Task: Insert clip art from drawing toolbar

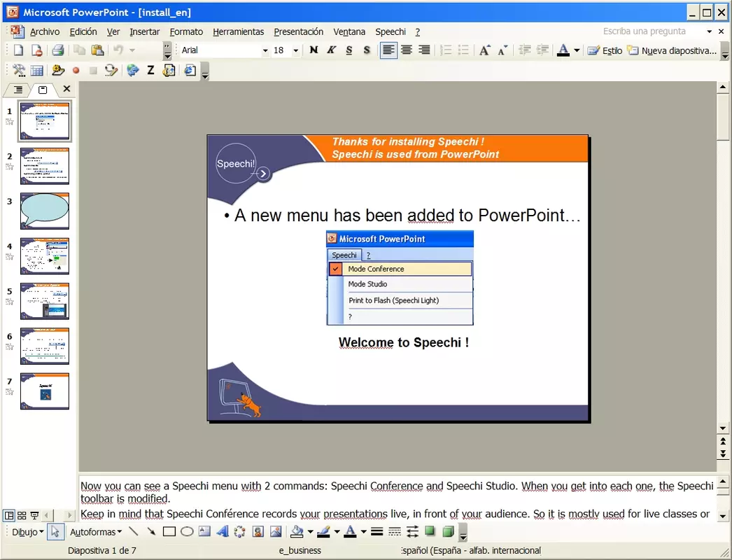Action: point(258,531)
